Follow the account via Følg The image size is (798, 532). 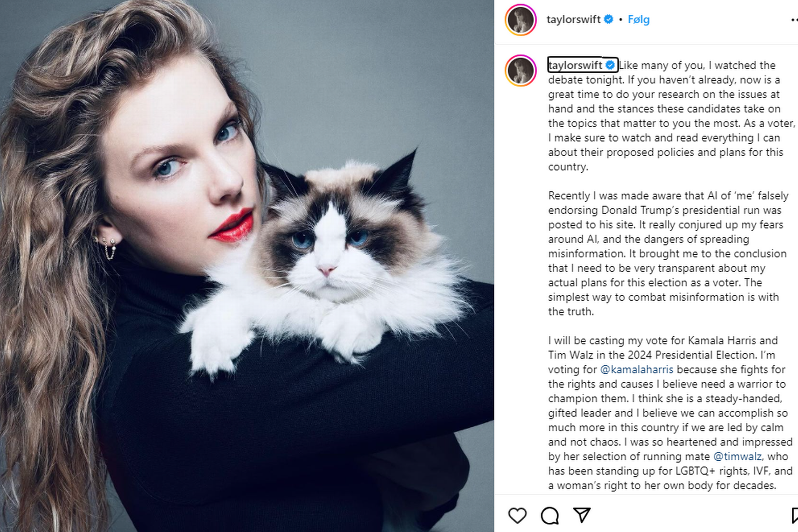coord(638,20)
